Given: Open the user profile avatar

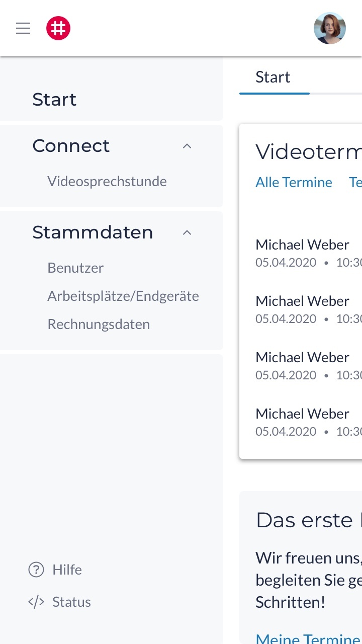Looking at the screenshot, I should pos(330,28).
